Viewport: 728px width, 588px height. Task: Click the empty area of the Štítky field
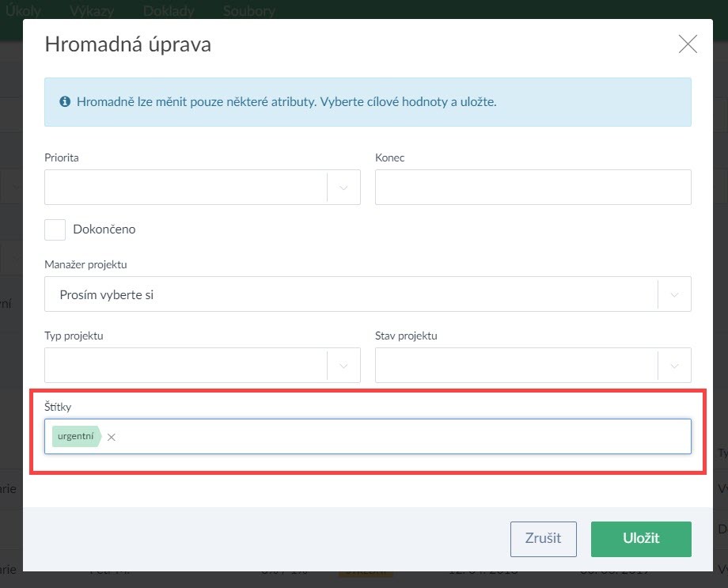396,437
